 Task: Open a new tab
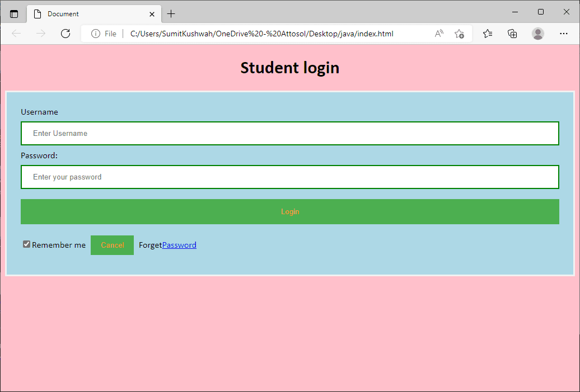point(171,14)
